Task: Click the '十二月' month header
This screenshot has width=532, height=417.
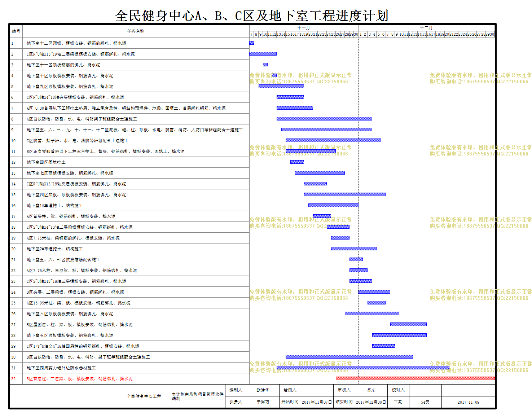Action: [x=426, y=28]
